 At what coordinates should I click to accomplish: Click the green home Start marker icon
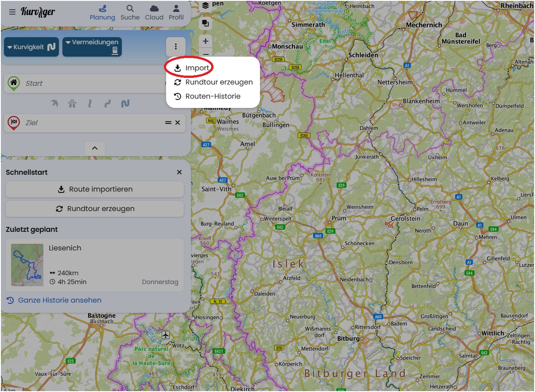[x=14, y=83]
